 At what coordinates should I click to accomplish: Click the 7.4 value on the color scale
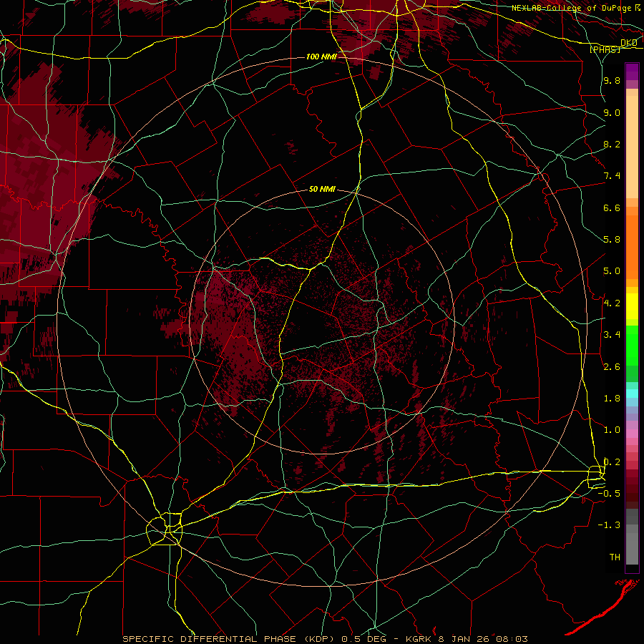pos(612,176)
